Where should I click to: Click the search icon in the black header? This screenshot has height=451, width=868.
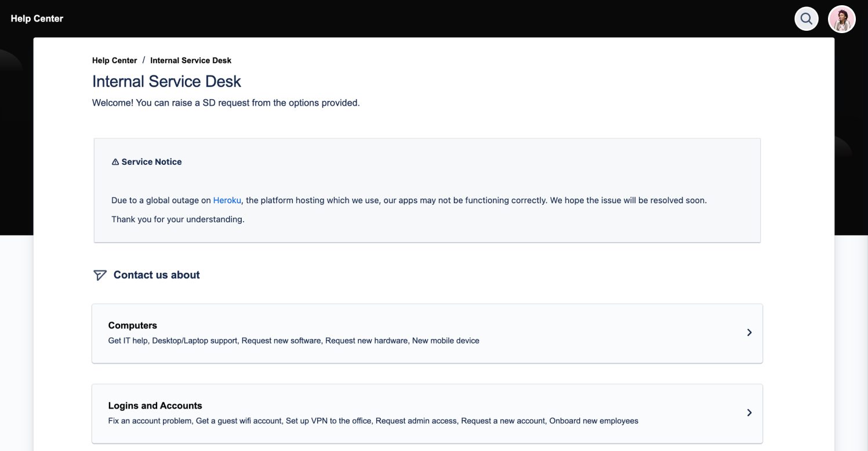[806, 18]
